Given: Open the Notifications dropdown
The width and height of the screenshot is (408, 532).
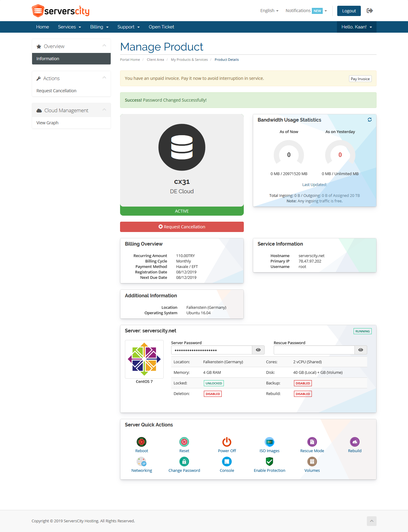Looking at the screenshot, I should (306, 11).
